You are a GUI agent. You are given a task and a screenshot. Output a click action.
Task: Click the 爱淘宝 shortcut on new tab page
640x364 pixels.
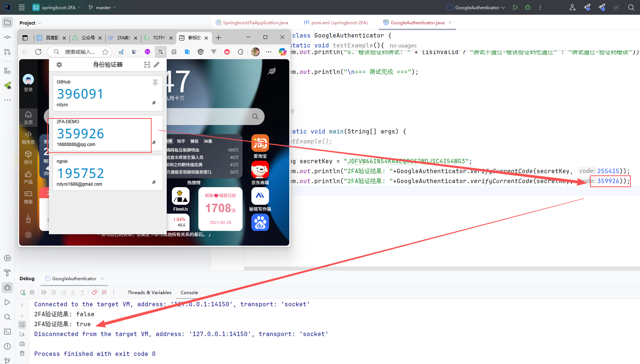[x=260, y=146]
